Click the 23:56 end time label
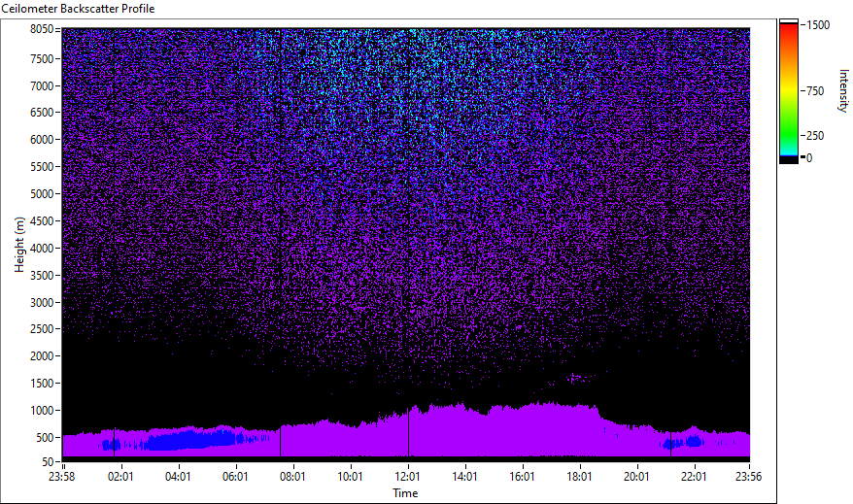The height and width of the screenshot is (504, 853). point(748,477)
